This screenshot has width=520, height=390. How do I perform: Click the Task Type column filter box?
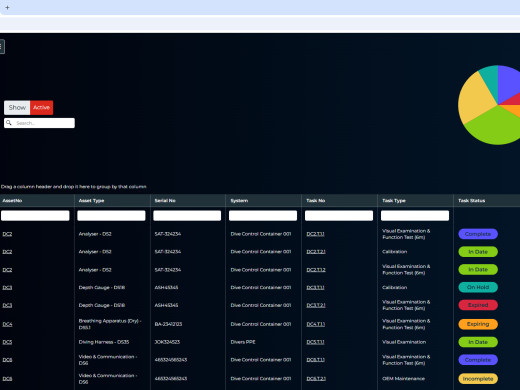click(415, 216)
